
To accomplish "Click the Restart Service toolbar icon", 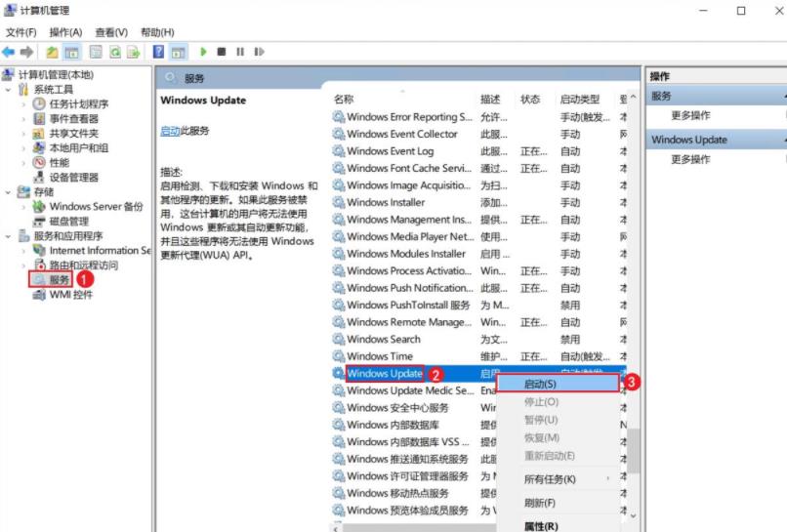I will (259, 52).
